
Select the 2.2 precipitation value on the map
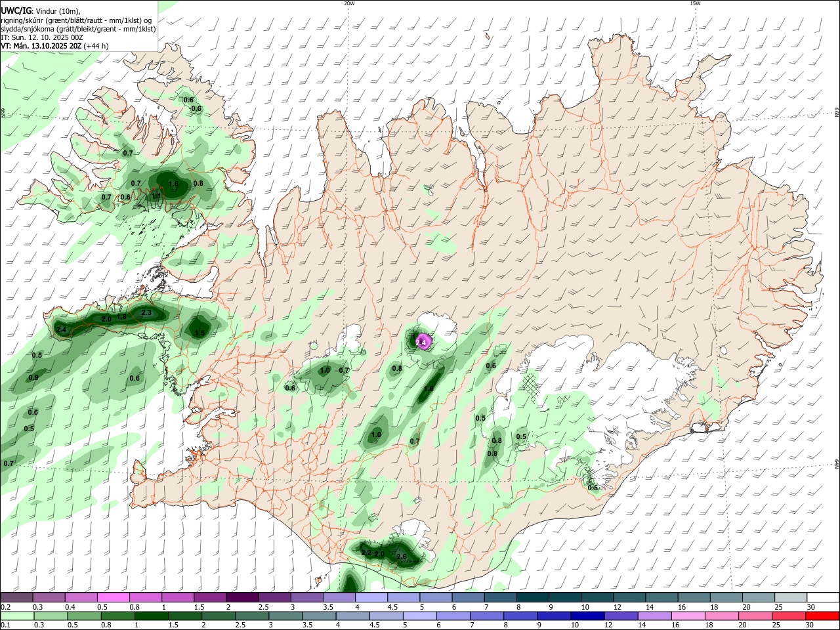point(366,553)
